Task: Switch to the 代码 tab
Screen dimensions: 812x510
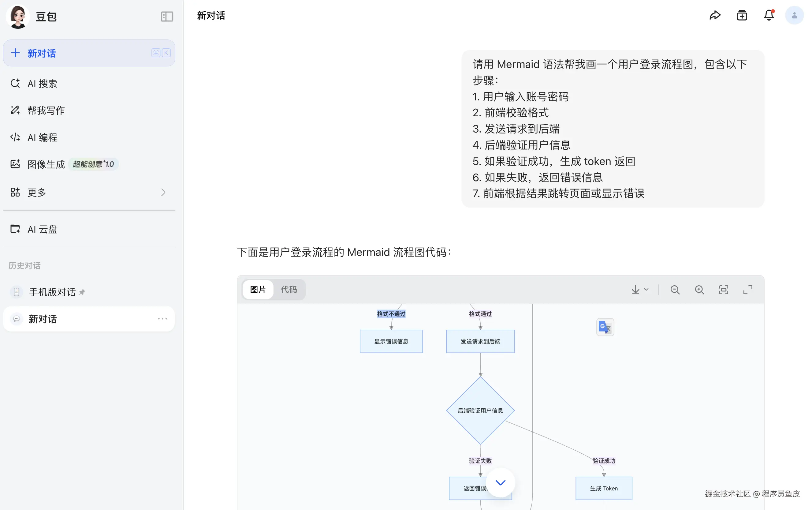Action: click(289, 289)
